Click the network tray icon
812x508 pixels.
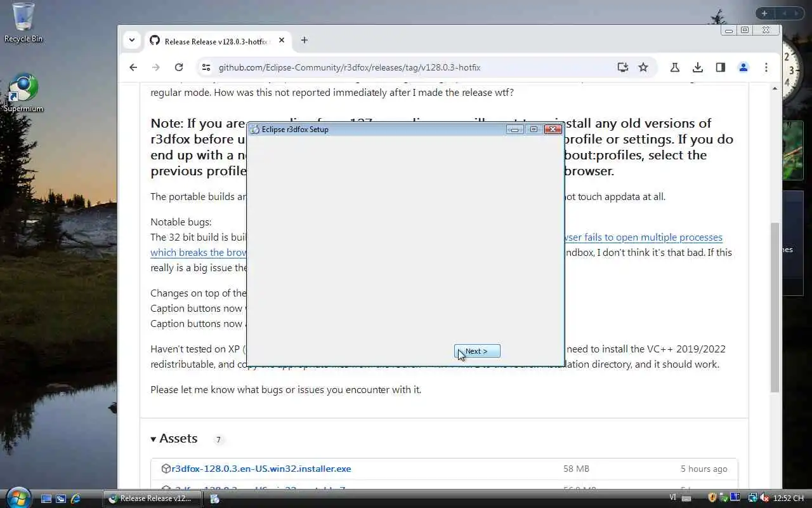tap(752, 498)
